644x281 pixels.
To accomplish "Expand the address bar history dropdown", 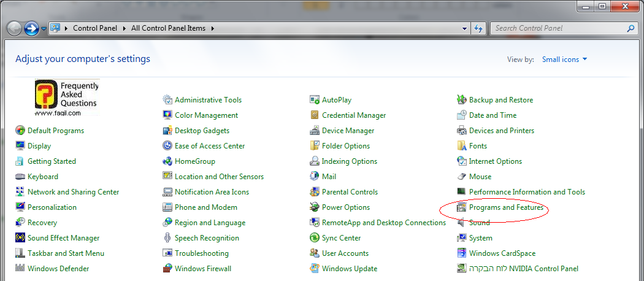I will [464, 28].
